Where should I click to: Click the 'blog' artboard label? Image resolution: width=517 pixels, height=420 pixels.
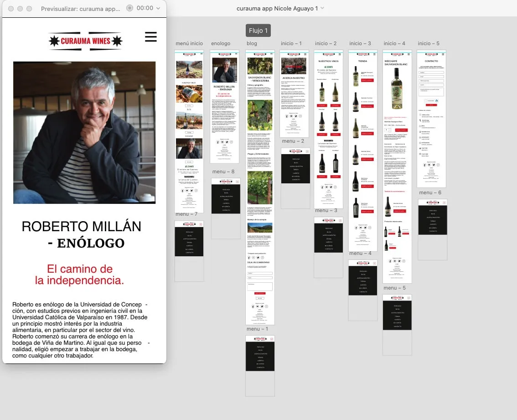tap(251, 43)
